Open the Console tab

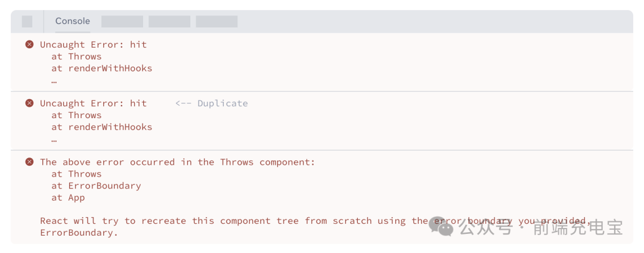[x=73, y=21]
